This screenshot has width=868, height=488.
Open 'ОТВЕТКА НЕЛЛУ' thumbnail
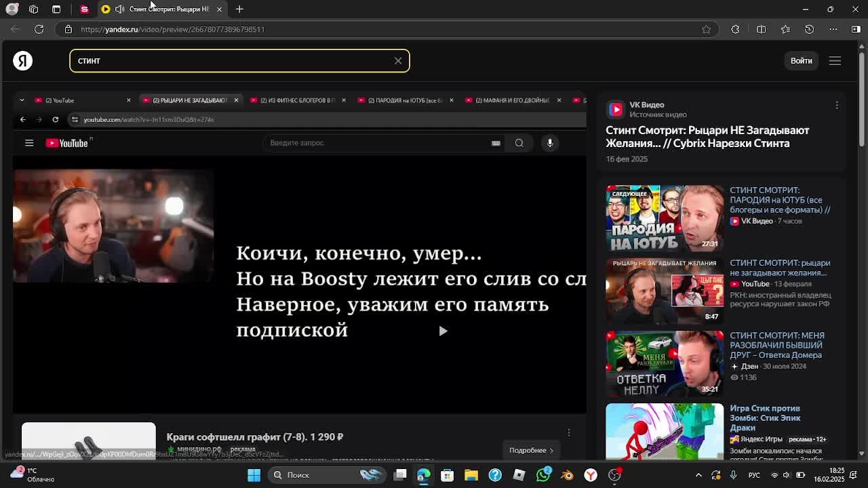click(665, 363)
